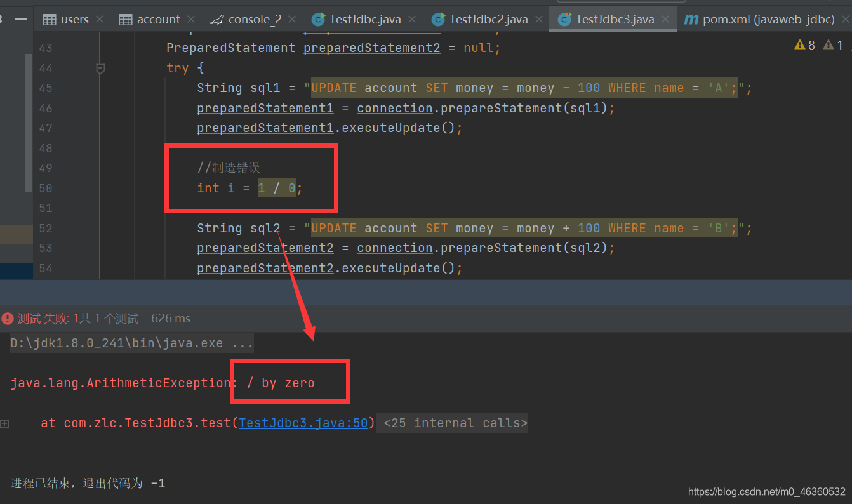Click the TestJdbc.java class icon
The width and height of the screenshot is (852, 504).
[318, 20]
